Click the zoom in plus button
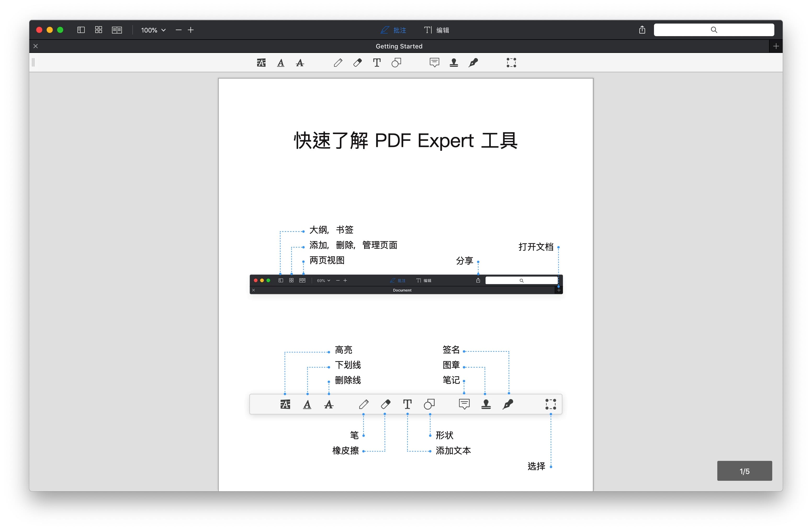This screenshot has width=812, height=530. (191, 30)
